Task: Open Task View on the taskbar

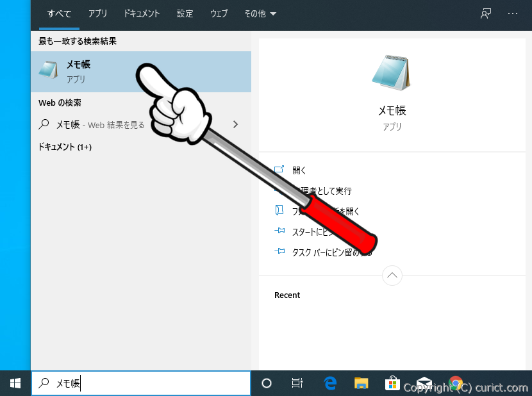Action: click(x=297, y=383)
